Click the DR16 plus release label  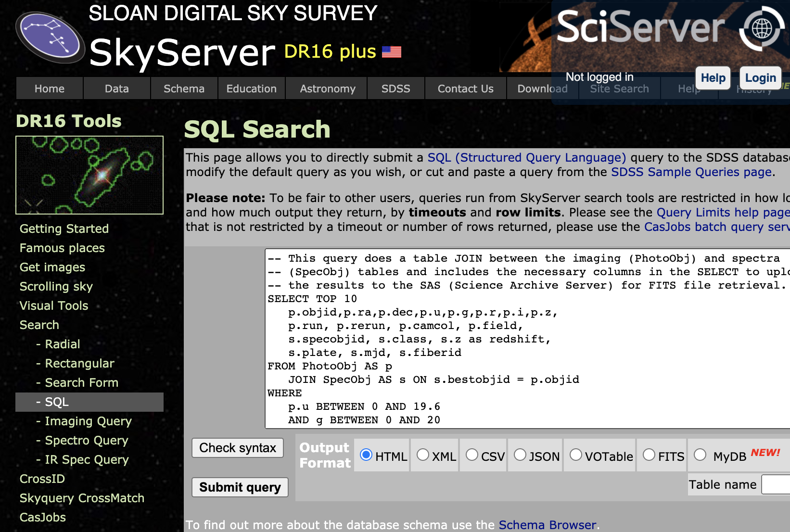pyautogui.click(x=330, y=51)
